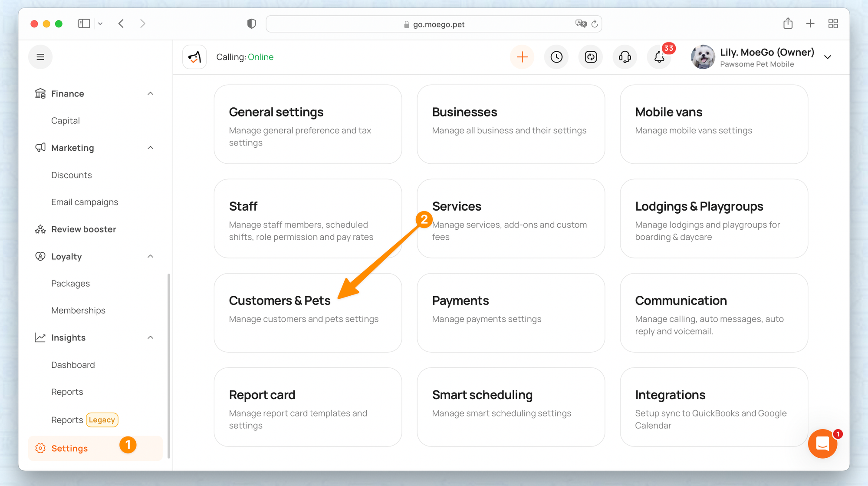Image resolution: width=868 pixels, height=486 pixels.
Task: Open Memberships under Loyalty
Action: (x=78, y=310)
